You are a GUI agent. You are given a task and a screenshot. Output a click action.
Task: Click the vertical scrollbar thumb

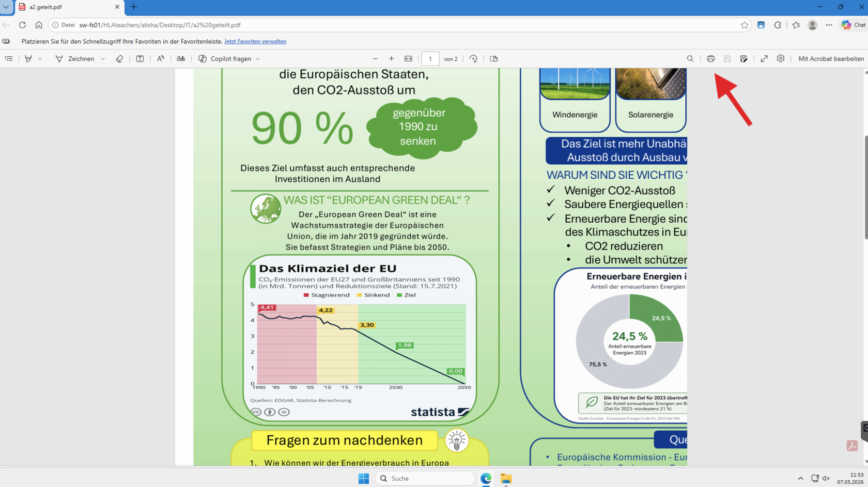pyautogui.click(x=866, y=187)
